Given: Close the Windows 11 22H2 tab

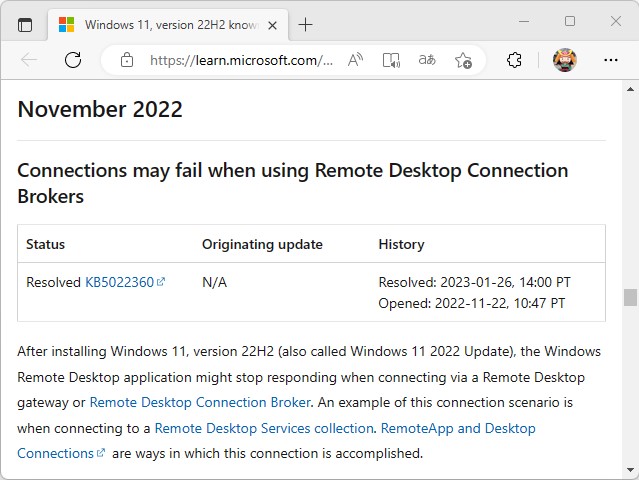Looking at the screenshot, I should pos(270,24).
